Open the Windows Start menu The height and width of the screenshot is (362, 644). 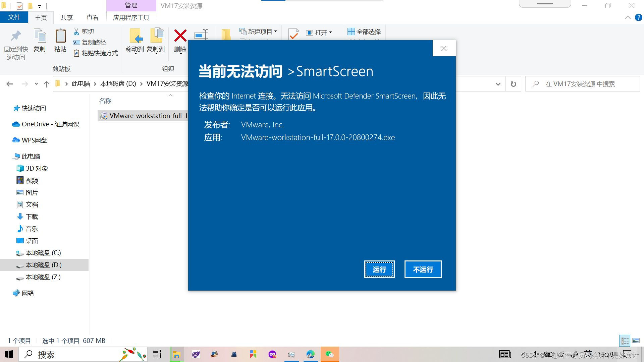coord(9,354)
